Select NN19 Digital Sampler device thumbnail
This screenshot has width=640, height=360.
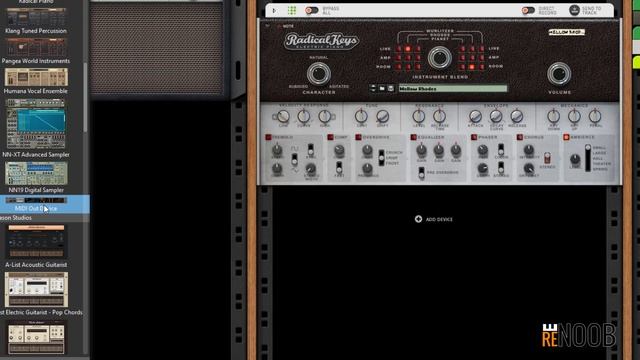36,173
